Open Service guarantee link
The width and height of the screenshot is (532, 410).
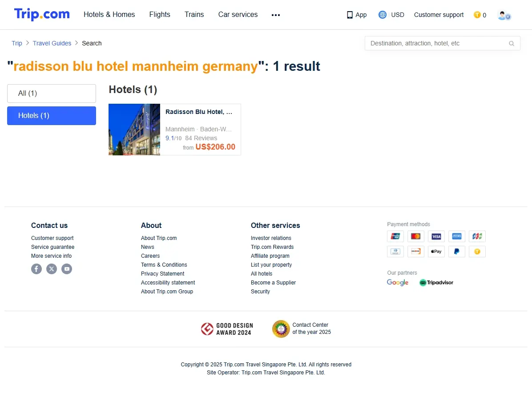[52, 247]
